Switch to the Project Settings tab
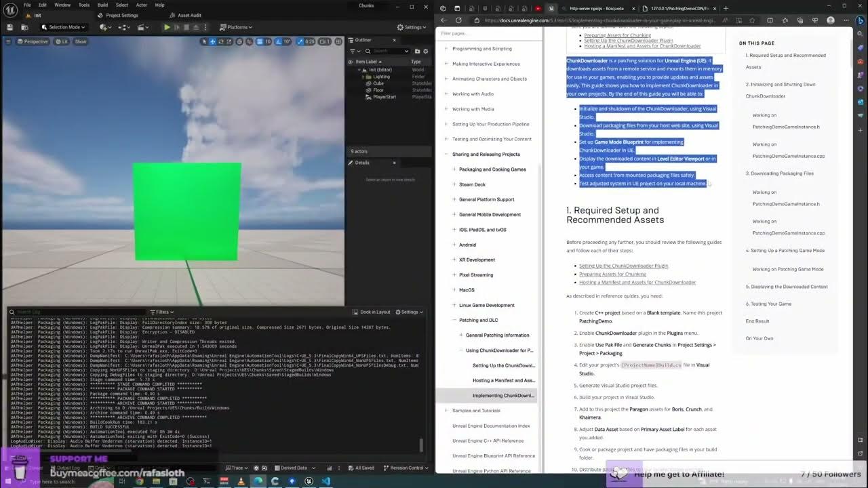 [118, 15]
